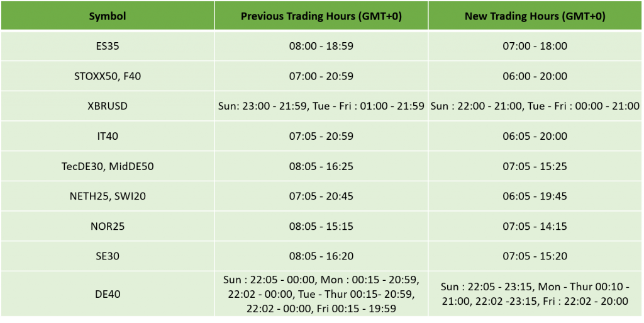
Task: Click the DE40 symbol cell
Action: pos(108,294)
